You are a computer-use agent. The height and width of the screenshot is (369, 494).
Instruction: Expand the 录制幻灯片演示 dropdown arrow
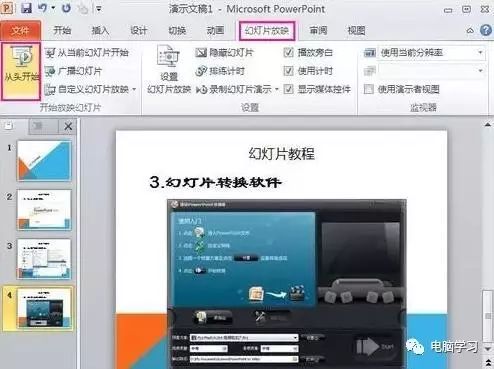277,89
